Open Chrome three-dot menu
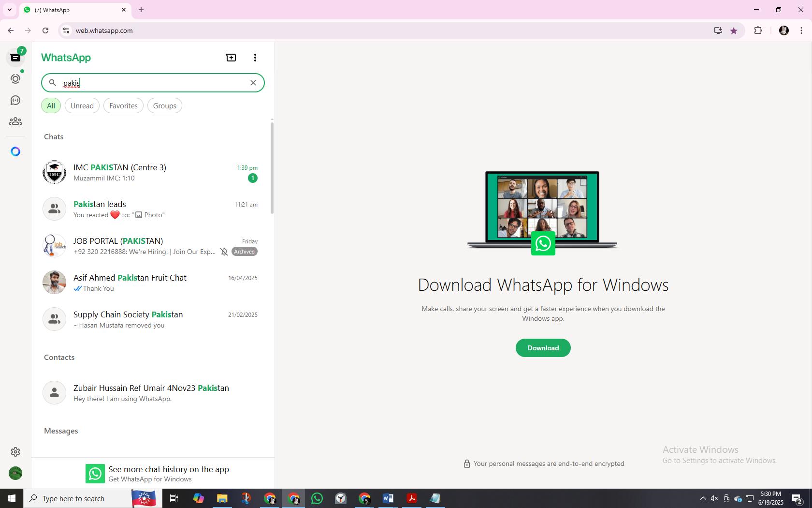812x508 pixels. (801, 30)
